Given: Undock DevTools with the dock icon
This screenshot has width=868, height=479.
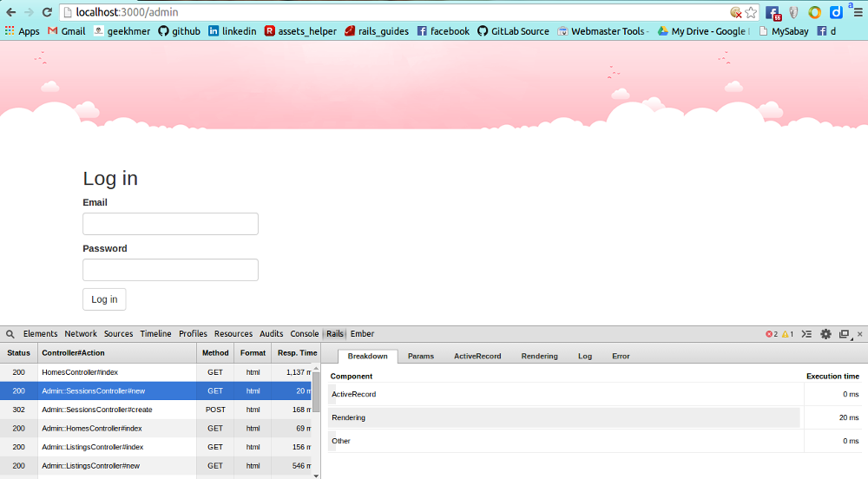Looking at the screenshot, I should tap(845, 334).
